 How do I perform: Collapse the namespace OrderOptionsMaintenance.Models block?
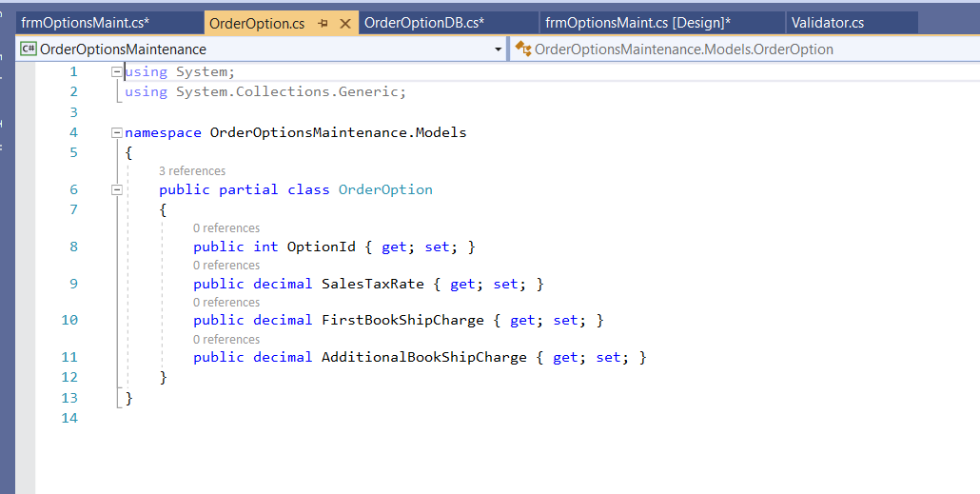116,132
